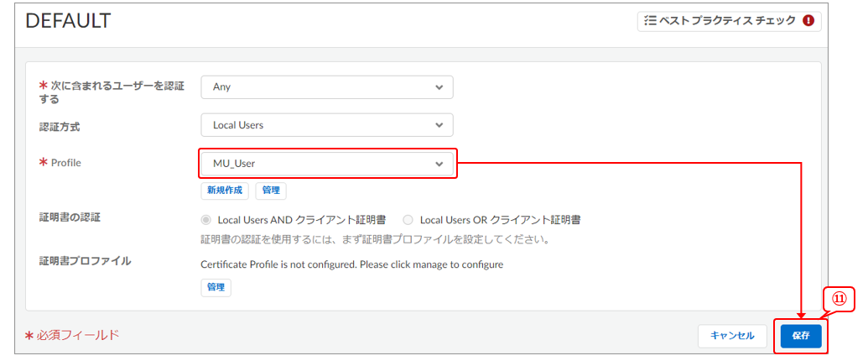The width and height of the screenshot is (868, 361).
Task: Click the DEFAULT heading
Action: 68,20
